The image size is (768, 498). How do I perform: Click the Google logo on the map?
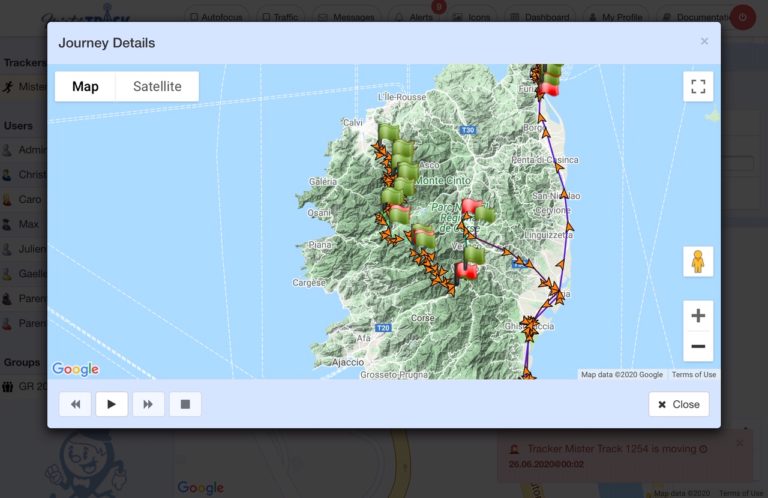pos(76,369)
